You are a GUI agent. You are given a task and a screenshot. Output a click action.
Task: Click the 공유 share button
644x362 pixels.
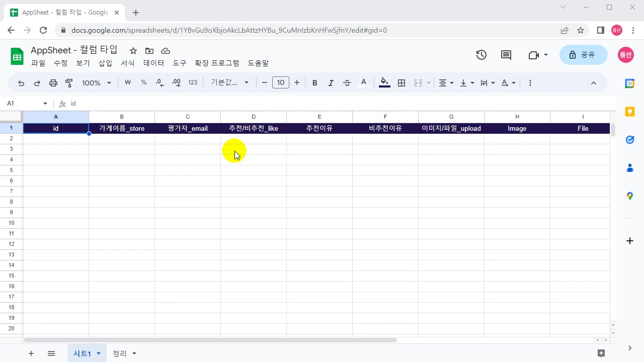click(x=584, y=55)
